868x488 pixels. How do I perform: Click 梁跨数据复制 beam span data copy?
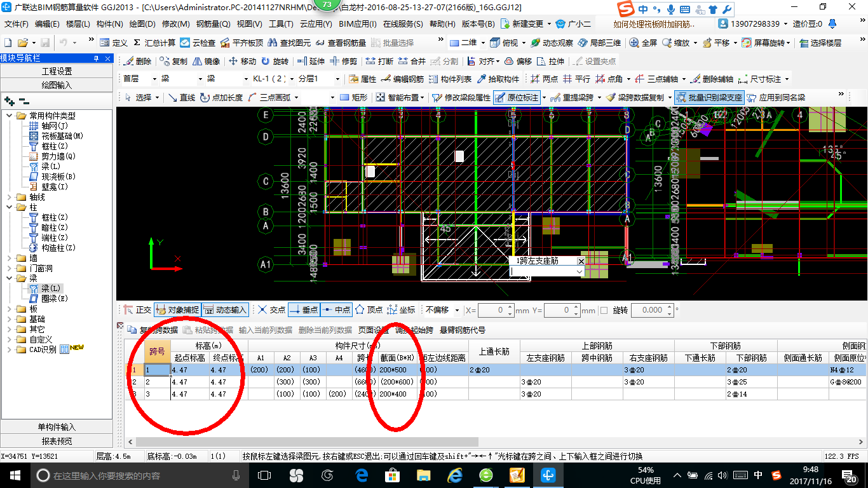[635, 97]
